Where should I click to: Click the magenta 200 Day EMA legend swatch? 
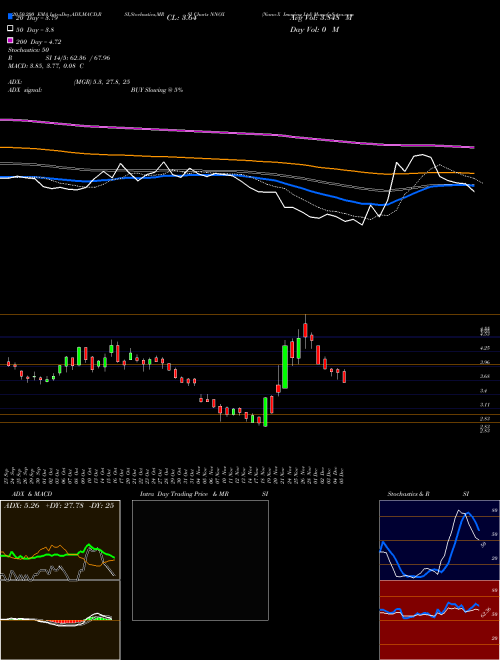[x=11, y=41]
